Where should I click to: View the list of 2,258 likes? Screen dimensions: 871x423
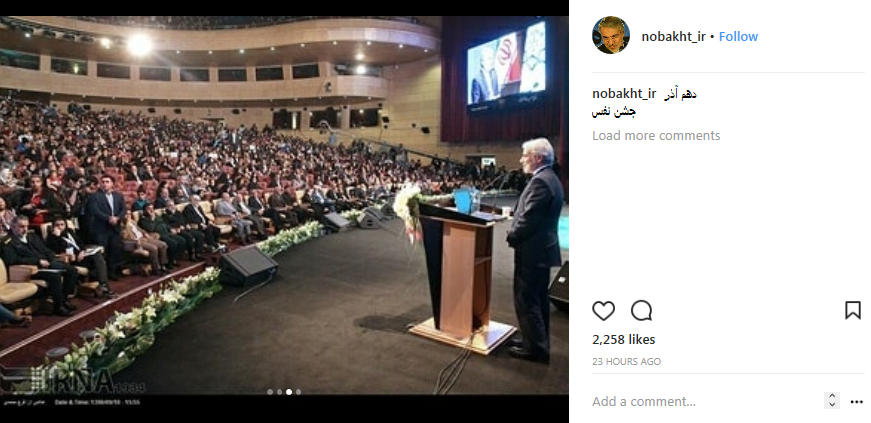coord(624,340)
